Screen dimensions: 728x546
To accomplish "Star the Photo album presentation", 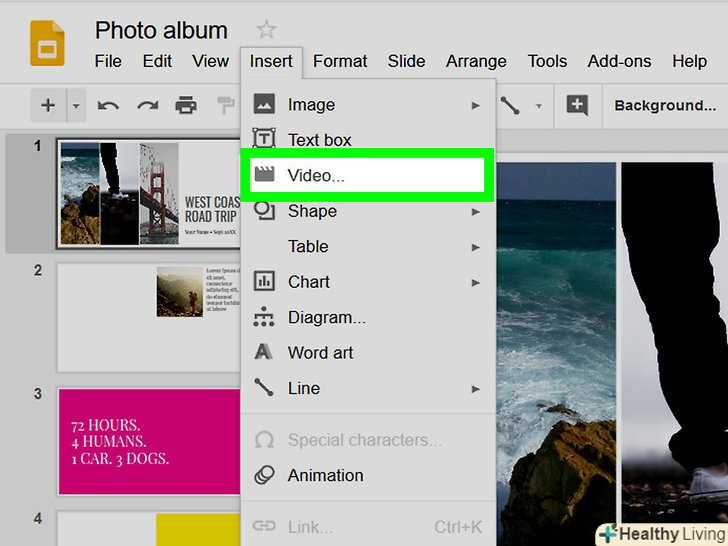I will click(x=266, y=30).
